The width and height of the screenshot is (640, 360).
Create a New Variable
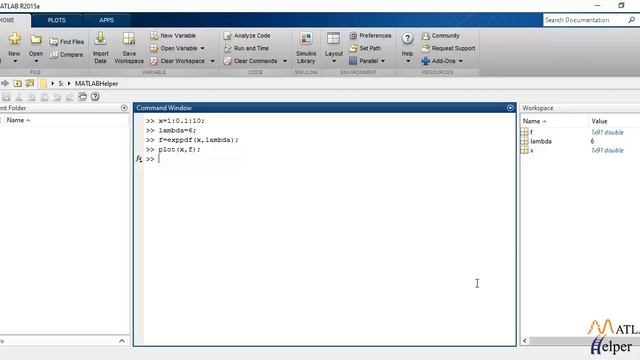(173, 36)
